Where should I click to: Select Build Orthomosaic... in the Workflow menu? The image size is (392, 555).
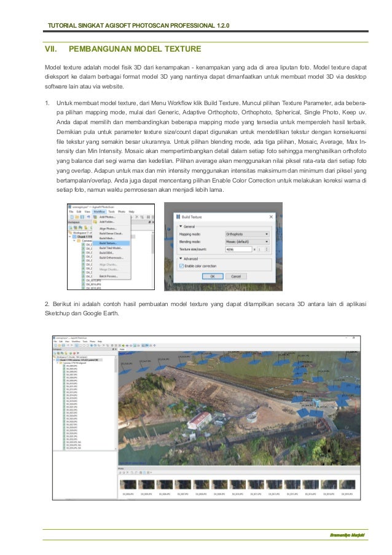click(111, 258)
